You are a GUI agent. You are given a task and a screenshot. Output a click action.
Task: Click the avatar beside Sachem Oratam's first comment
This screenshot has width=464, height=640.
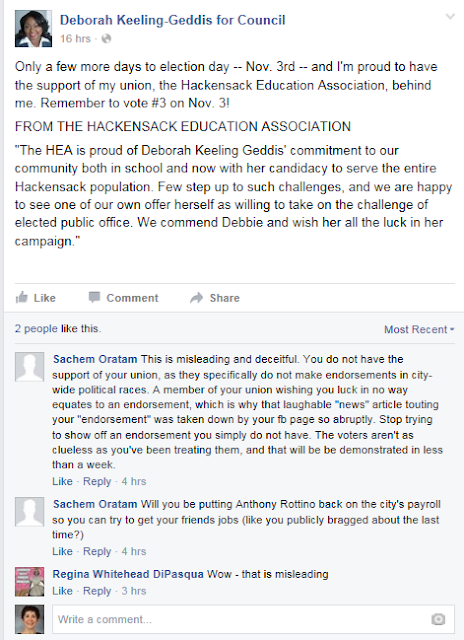[x=29, y=367]
